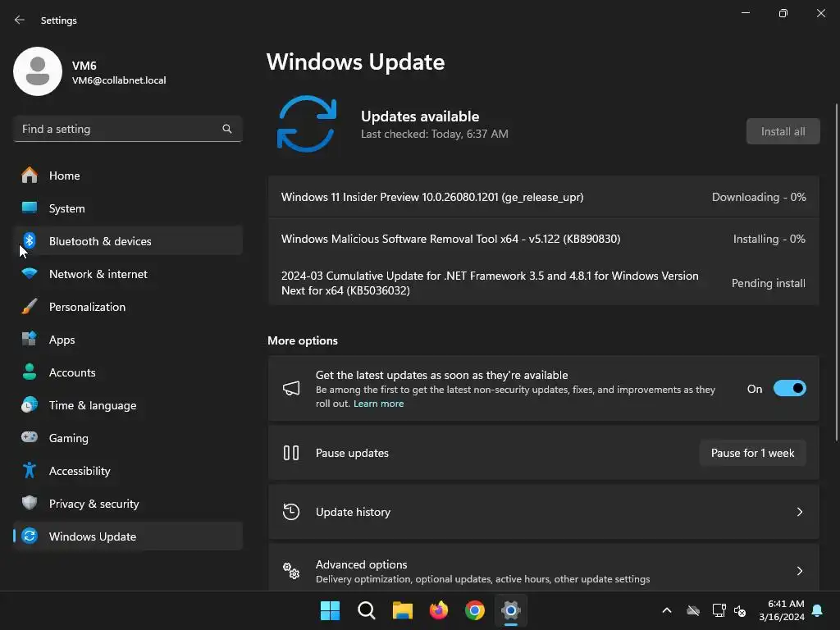This screenshot has width=840, height=630.
Task: Click the search magnifier in Find a setting
Action: point(227,129)
